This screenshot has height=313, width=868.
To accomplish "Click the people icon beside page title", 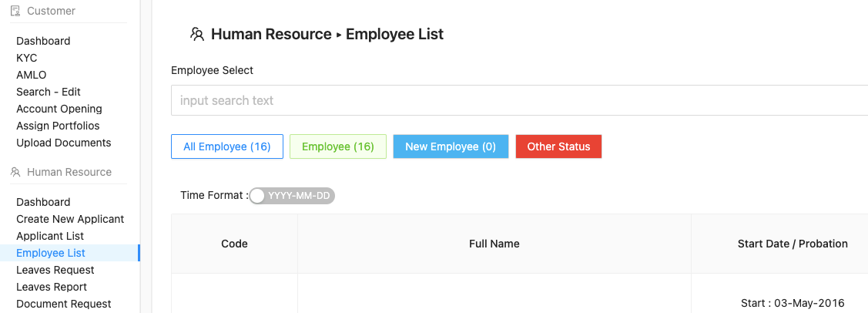I will pos(197,35).
